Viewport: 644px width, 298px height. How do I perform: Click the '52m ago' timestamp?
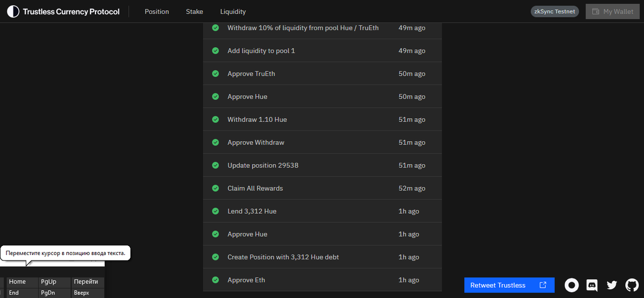tap(412, 188)
